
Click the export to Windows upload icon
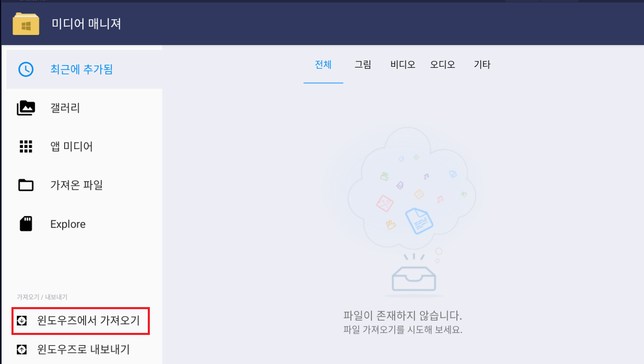22,349
